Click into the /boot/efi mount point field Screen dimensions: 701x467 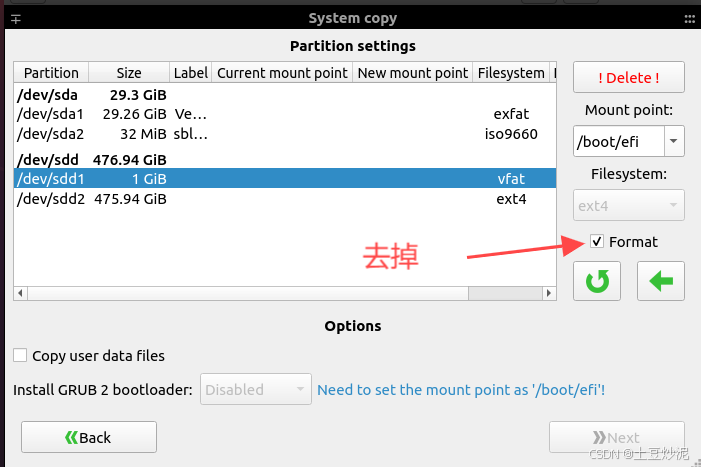pos(619,141)
